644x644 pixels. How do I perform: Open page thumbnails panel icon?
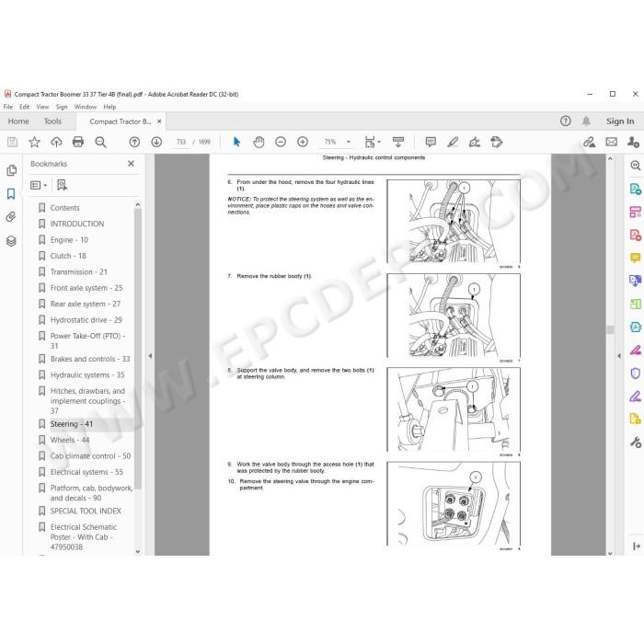[x=11, y=170]
